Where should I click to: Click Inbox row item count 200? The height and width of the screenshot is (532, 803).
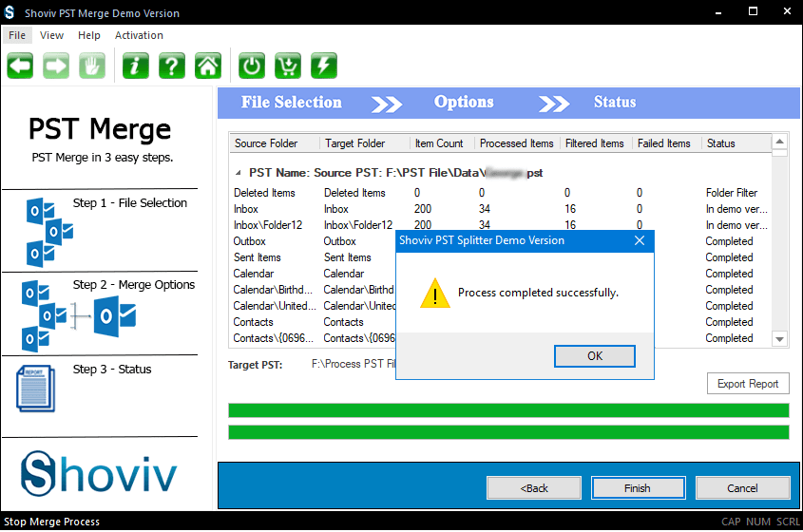pyautogui.click(x=423, y=209)
